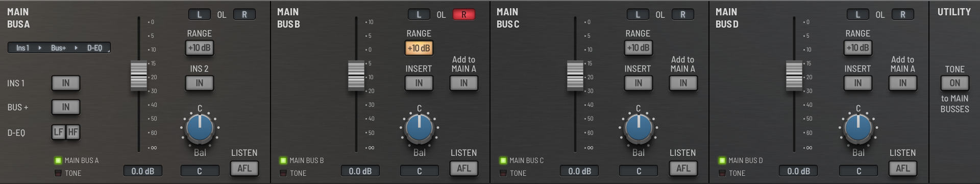Click the L overload indicator on Main Bus D

(x=858, y=14)
